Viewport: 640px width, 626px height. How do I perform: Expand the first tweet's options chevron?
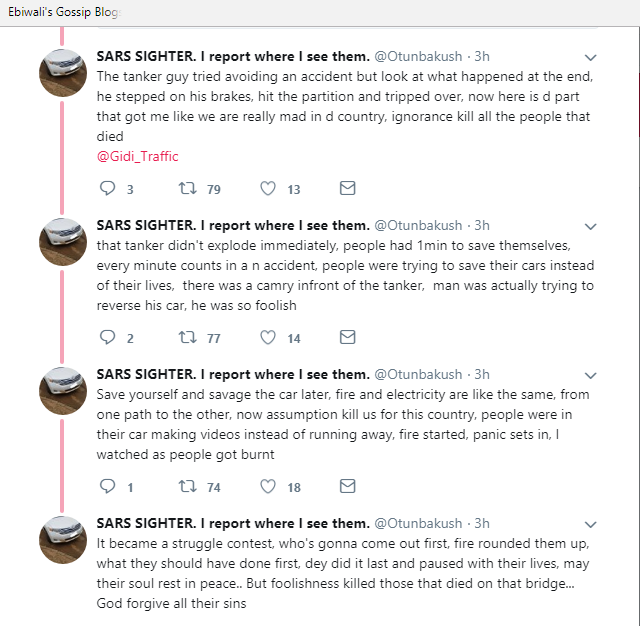590,57
